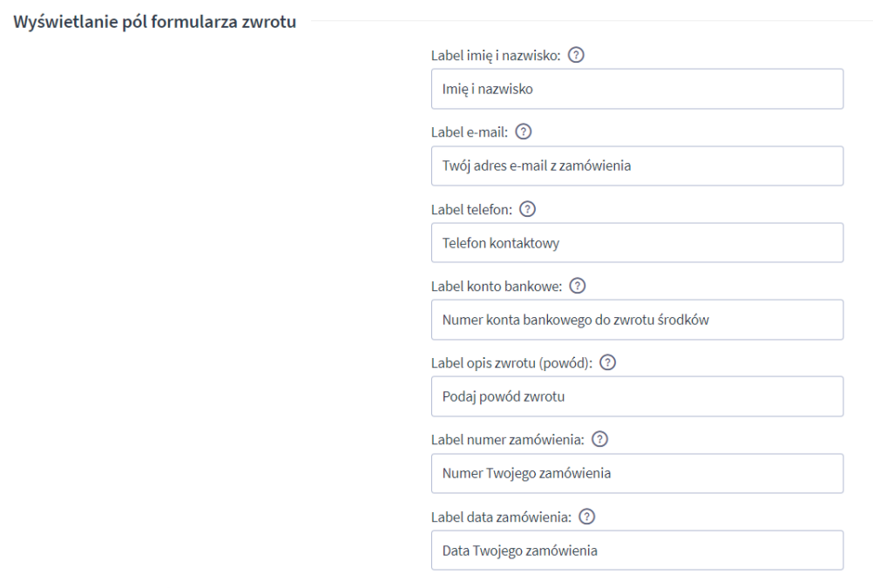
Task: Open help tooltip for Label telefon
Action: click(x=528, y=210)
